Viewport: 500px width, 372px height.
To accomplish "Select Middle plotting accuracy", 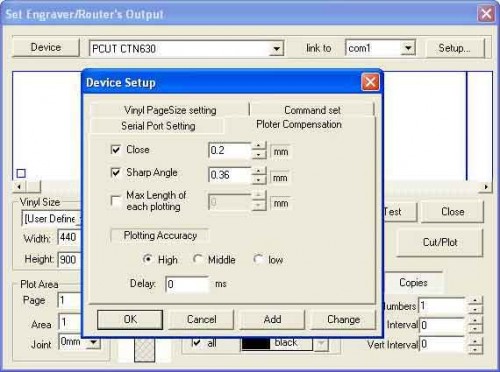I will [x=198, y=259].
